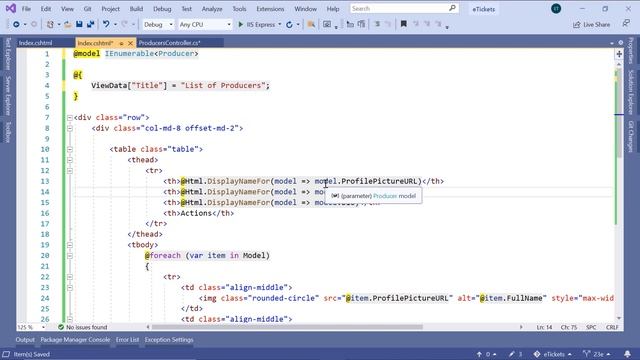The width and height of the screenshot is (640, 360).
Task: Click into the Search box
Action: click(x=404, y=8)
